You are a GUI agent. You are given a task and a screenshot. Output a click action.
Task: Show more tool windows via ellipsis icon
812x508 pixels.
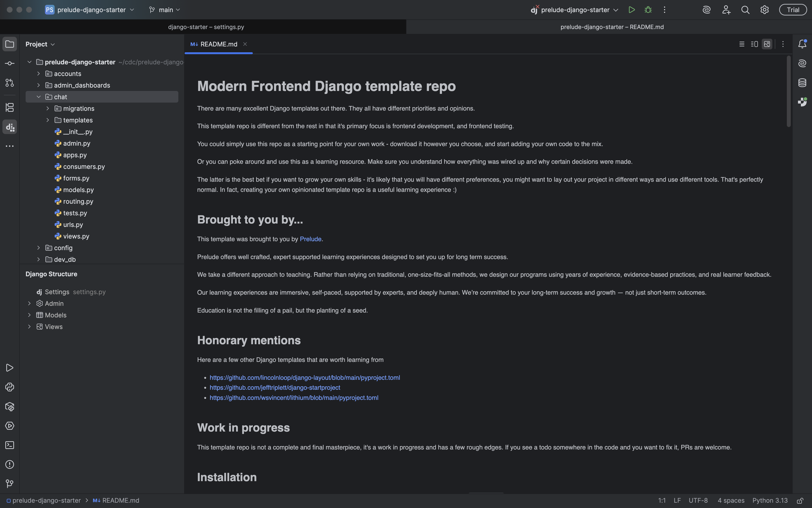click(10, 146)
